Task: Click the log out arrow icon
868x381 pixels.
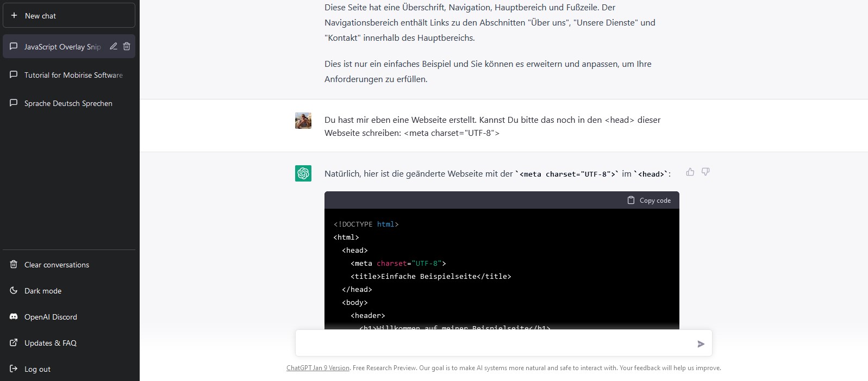Action: (14, 368)
